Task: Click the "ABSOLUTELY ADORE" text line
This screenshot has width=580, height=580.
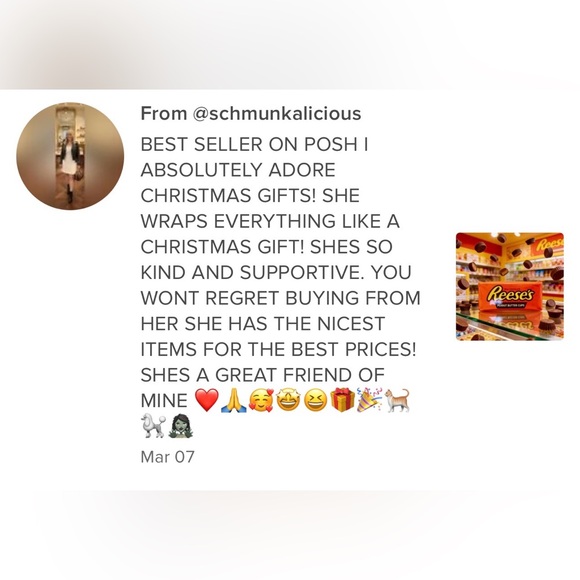Action: (x=238, y=170)
